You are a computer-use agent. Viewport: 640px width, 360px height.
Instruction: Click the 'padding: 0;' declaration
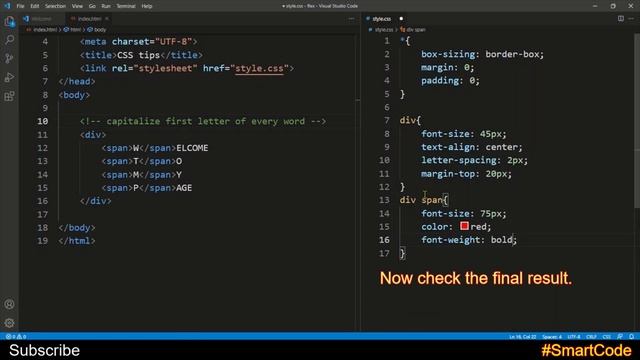(x=451, y=80)
